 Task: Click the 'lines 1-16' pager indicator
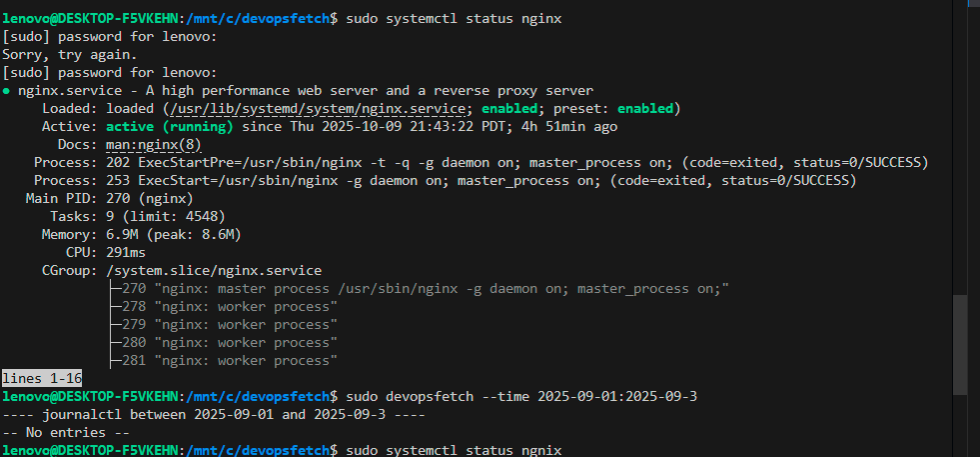click(x=42, y=378)
